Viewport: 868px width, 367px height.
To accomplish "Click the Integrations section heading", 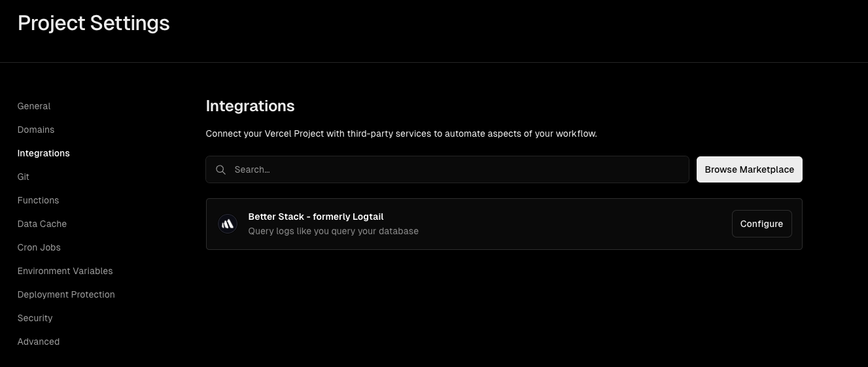I will 251,106.
